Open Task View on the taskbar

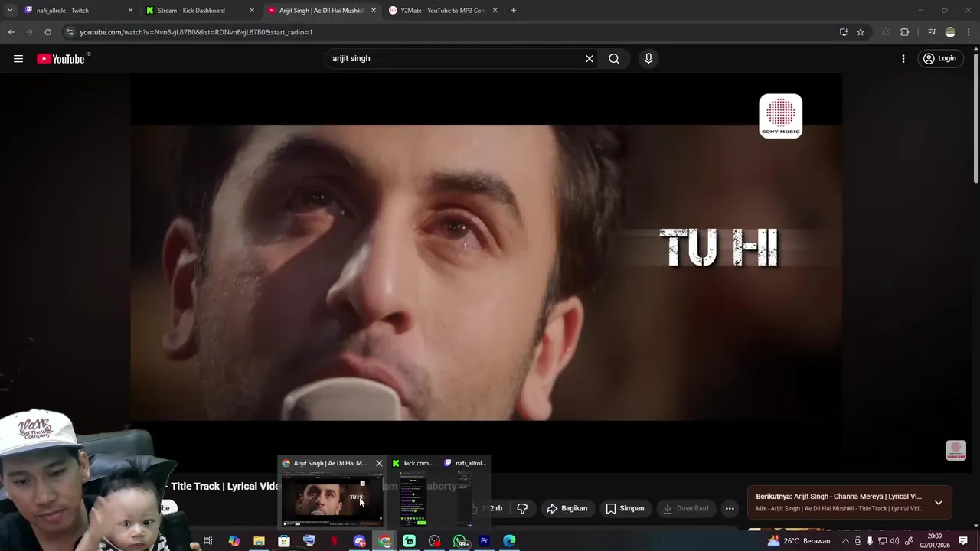pos(208,541)
